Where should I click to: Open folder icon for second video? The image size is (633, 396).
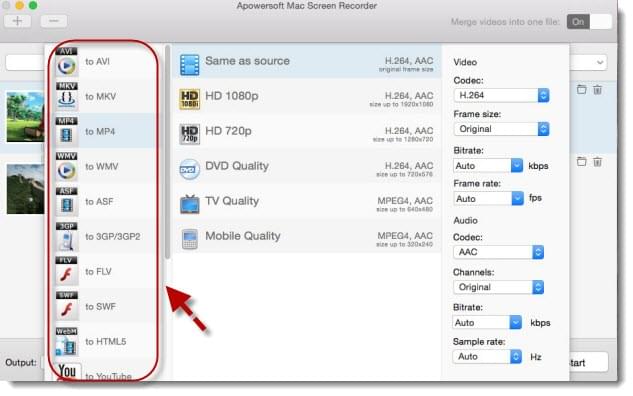581,161
